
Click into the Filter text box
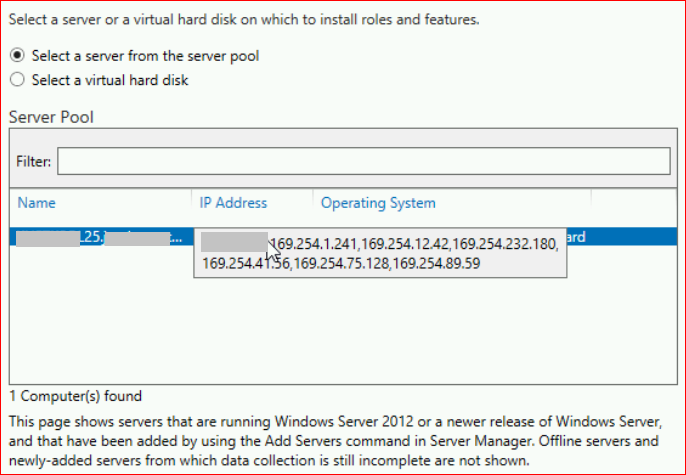[x=363, y=161]
